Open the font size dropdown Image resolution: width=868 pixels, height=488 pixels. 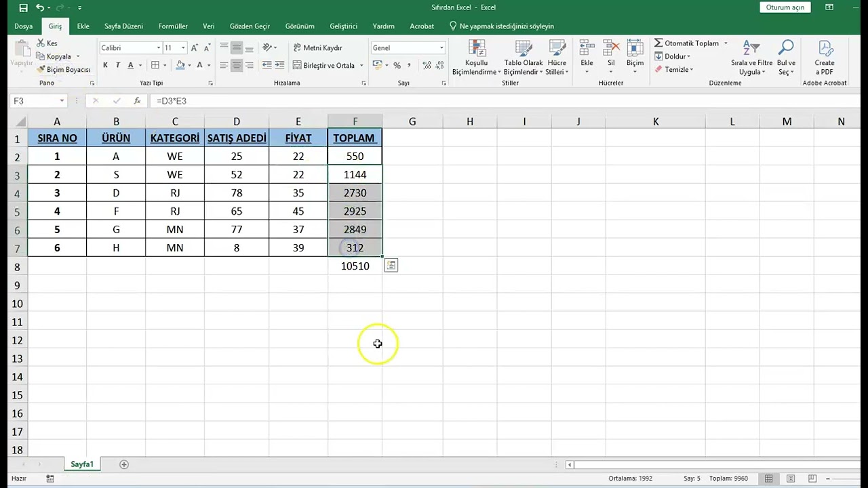point(183,47)
